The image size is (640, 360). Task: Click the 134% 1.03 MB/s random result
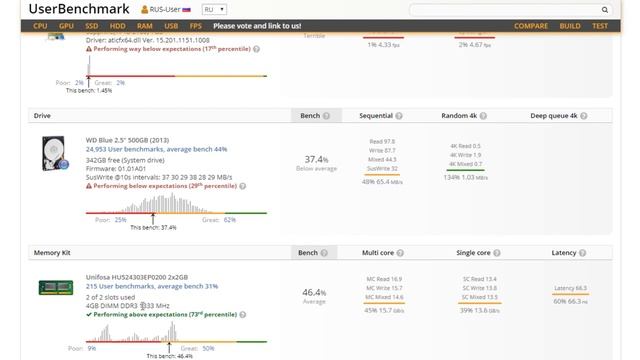(x=465, y=178)
